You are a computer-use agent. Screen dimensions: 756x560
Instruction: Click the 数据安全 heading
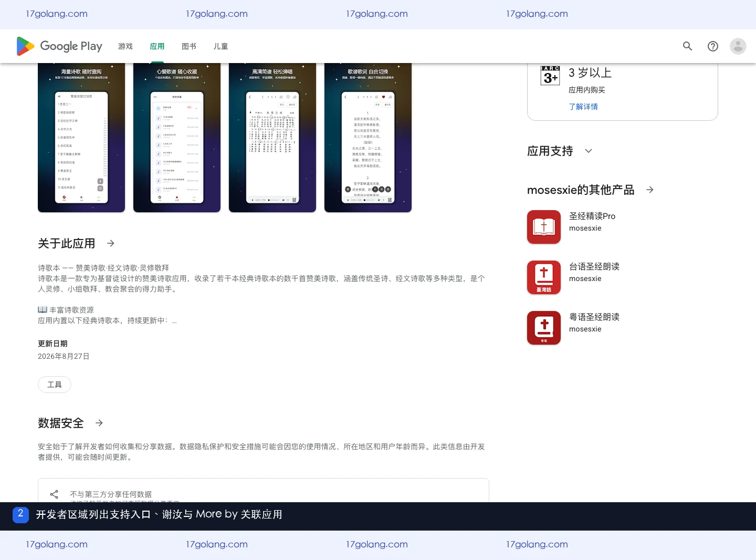coord(61,423)
